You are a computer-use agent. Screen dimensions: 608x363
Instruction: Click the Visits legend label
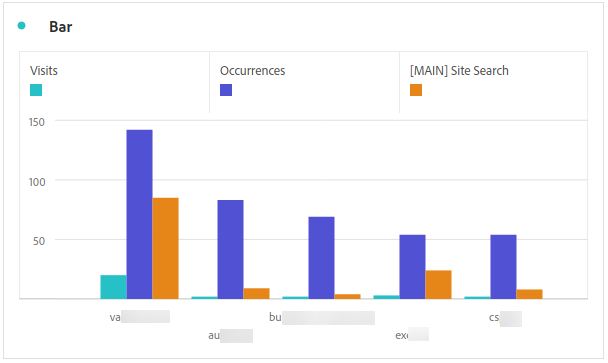coord(44,71)
